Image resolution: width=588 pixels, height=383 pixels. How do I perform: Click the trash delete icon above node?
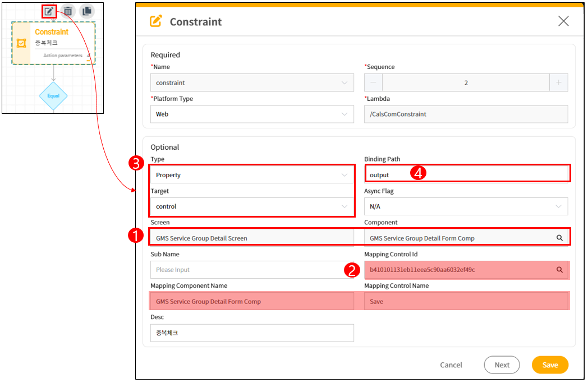(68, 11)
